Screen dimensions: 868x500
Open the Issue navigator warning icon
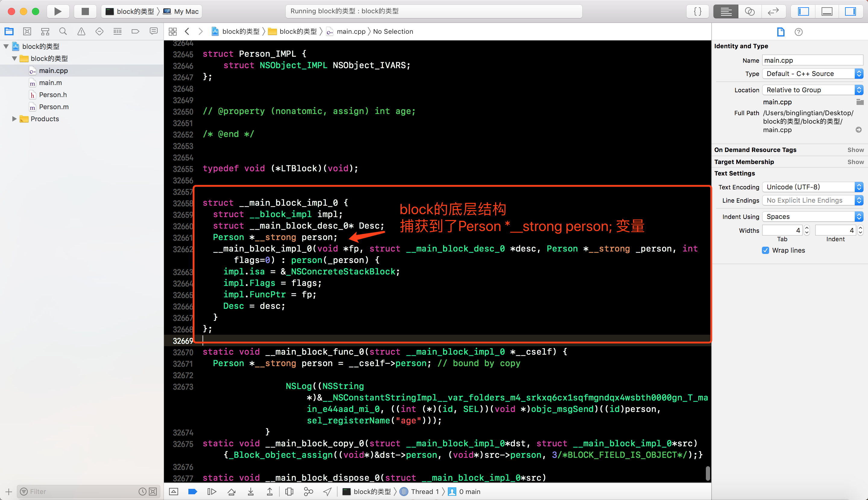(81, 32)
